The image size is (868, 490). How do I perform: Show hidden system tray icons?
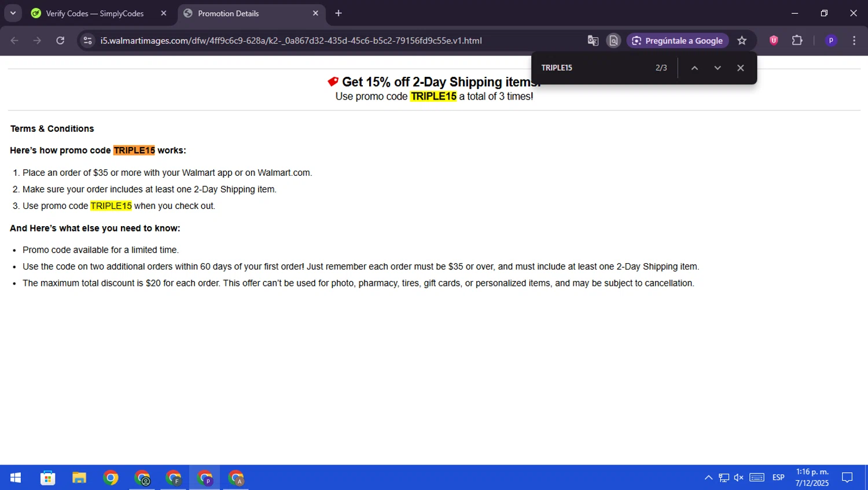708,477
